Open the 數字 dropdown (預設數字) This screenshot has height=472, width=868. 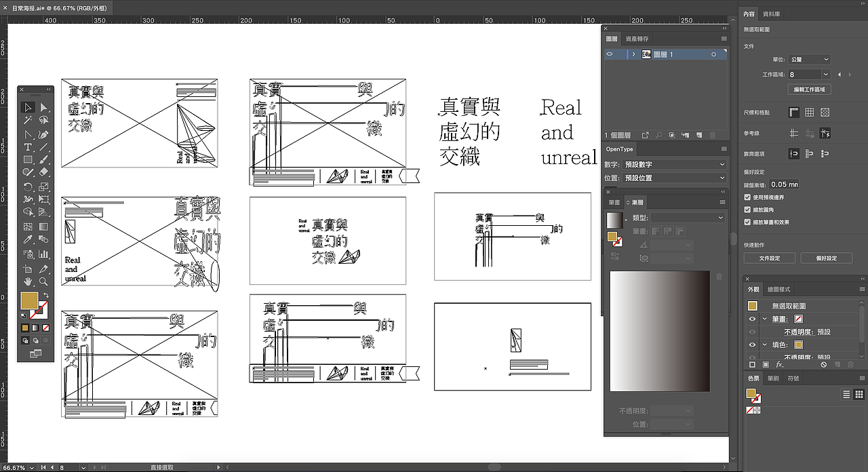pyautogui.click(x=674, y=164)
